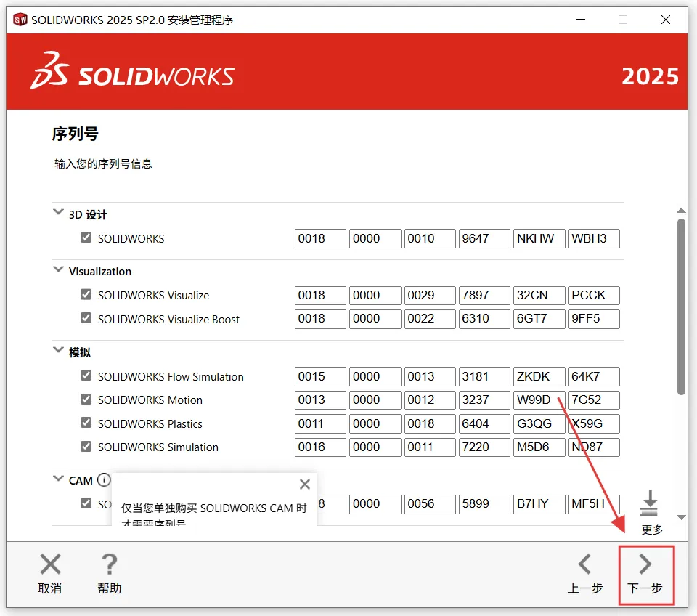This screenshot has width=697, height=616.
Task: Edit Visualize serial field PCCK
Action: pyautogui.click(x=594, y=296)
